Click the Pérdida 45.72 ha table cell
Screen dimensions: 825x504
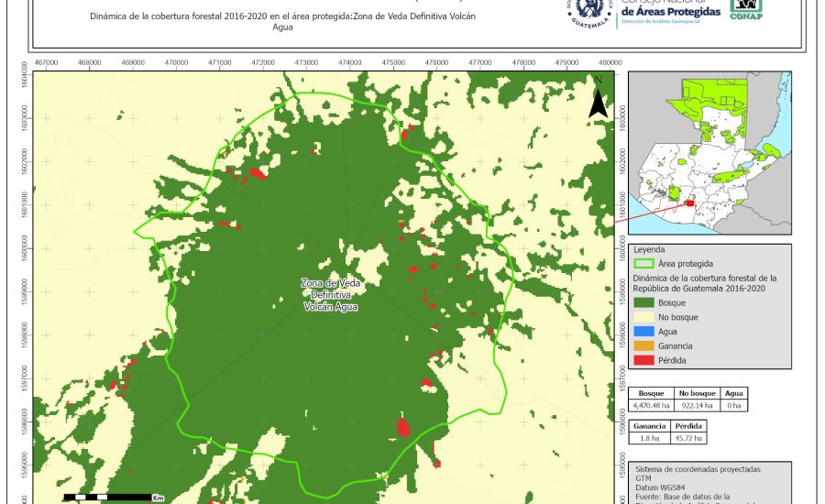(688, 439)
